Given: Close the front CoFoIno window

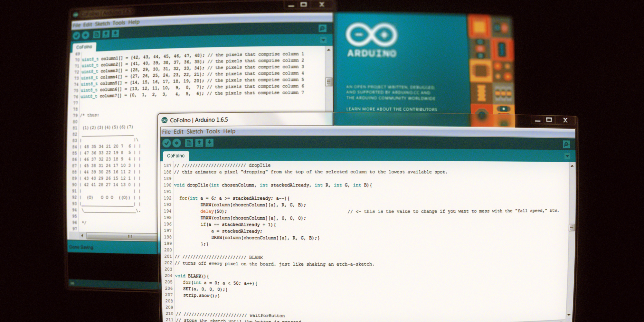Looking at the screenshot, I should 565,120.
